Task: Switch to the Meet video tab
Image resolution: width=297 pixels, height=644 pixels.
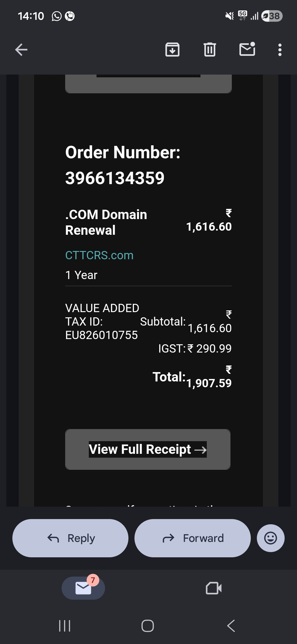Action: click(x=214, y=588)
